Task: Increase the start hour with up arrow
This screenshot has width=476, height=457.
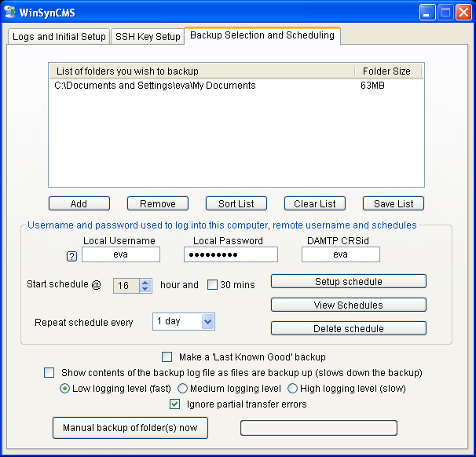Action: 145,282
